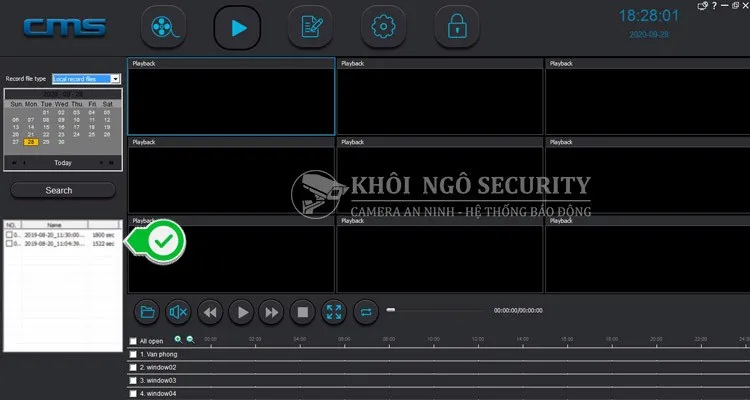Check the 1. Van phong channel checkbox
The image size is (750, 400).
[133, 355]
